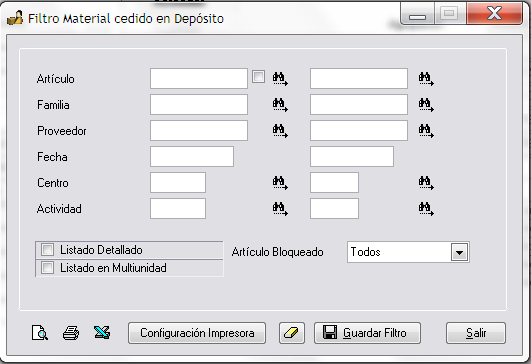Image resolution: width=531 pixels, height=364 pixels.
Task: Focus the first Familia input field
Action: (x=199, y=105)
